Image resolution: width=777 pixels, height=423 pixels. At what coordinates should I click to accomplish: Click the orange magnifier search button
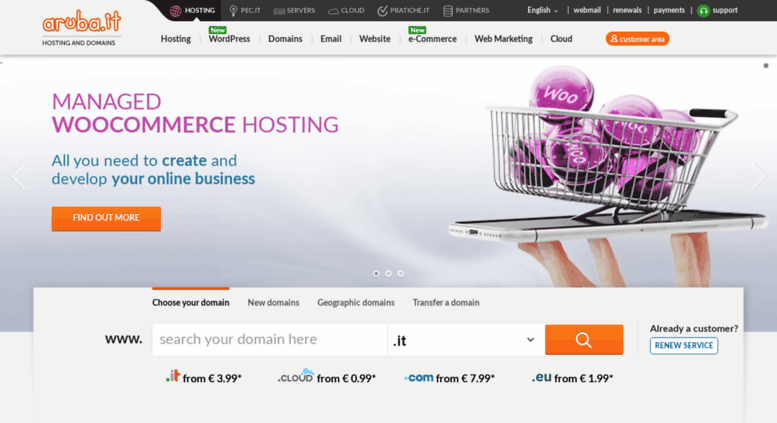pos(584,340)
